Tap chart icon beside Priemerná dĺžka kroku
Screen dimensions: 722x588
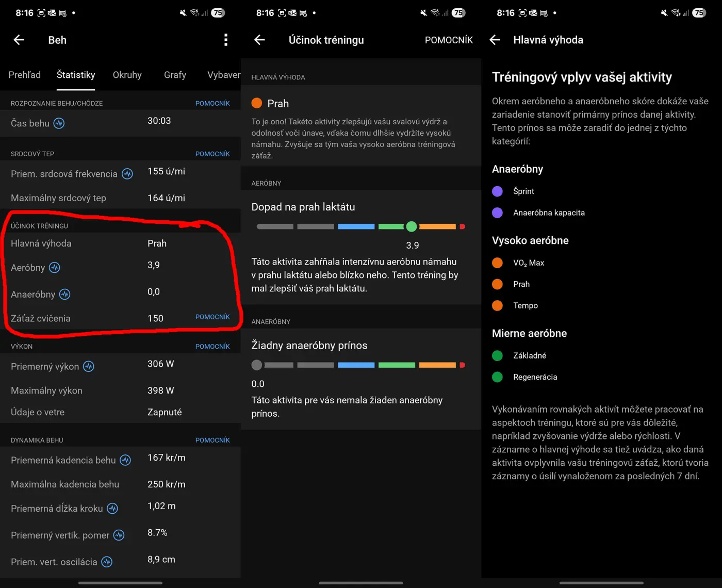pos(112,509)
